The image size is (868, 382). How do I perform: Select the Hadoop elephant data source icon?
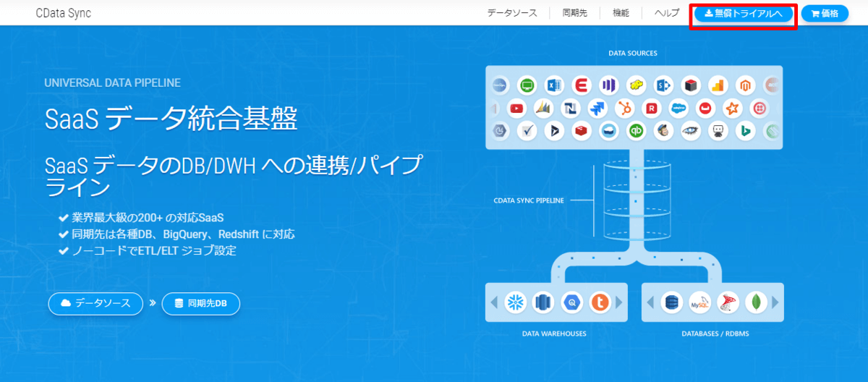coord(637,85)
